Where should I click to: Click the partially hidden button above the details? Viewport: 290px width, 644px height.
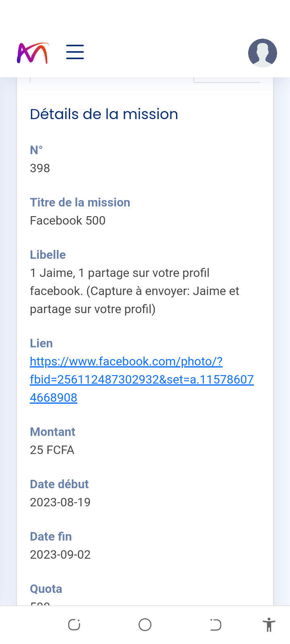tap(227, 80)
